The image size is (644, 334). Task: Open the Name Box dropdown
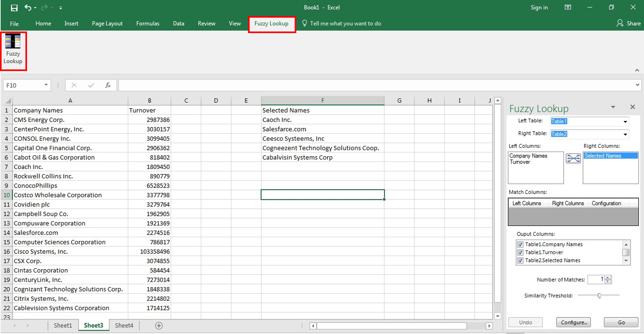45,85
